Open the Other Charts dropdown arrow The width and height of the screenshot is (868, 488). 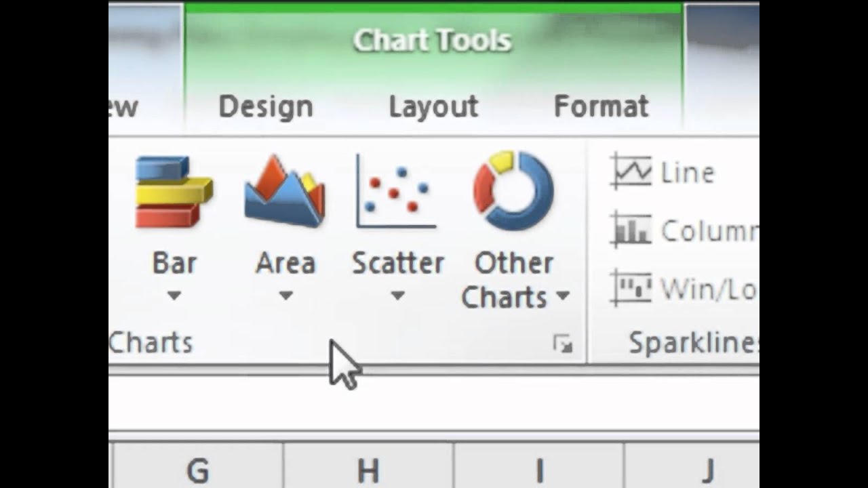coord(562,296)
